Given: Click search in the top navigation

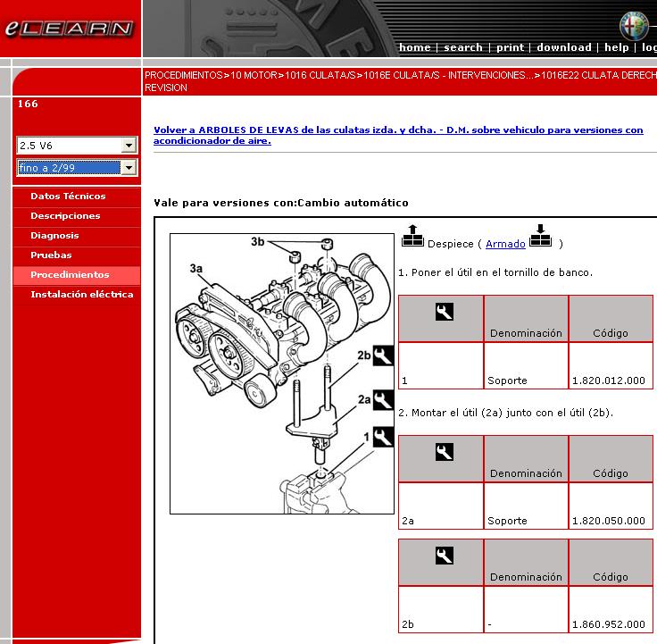Looking at the screenshot, I should pos(462,47).
